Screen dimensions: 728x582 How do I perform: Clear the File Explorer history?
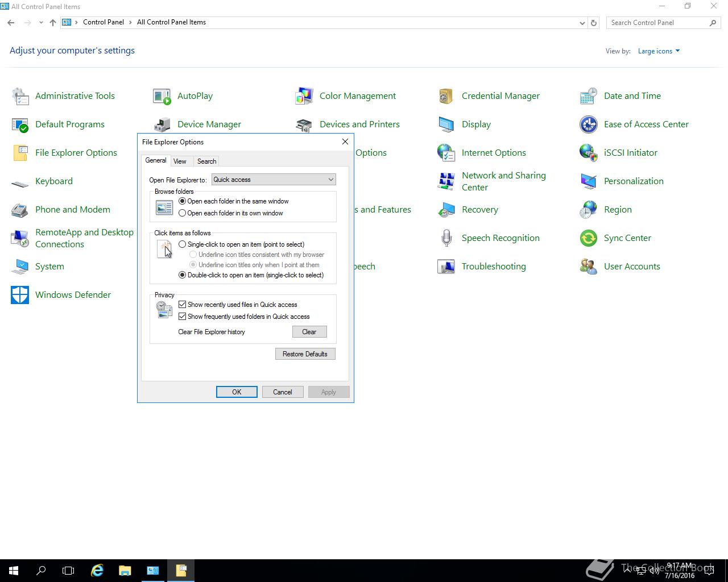[309, 332]
